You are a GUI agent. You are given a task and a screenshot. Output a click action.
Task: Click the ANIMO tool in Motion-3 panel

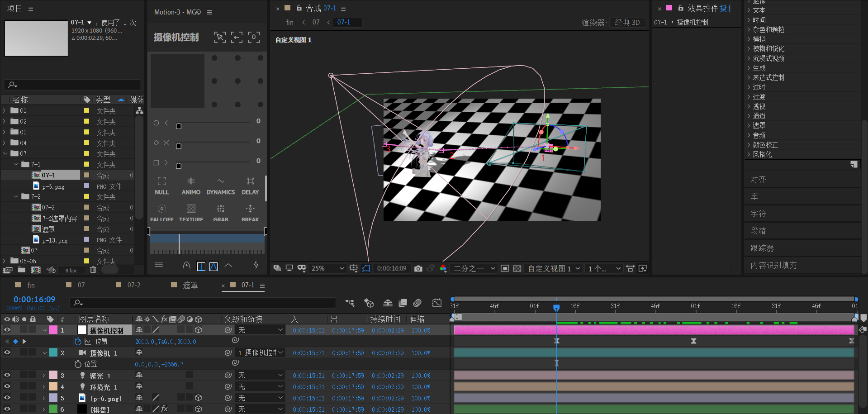coord(191,186)
